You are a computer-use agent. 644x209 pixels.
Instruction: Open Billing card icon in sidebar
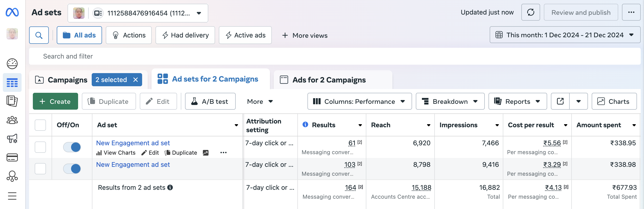(x=12, y=157)
